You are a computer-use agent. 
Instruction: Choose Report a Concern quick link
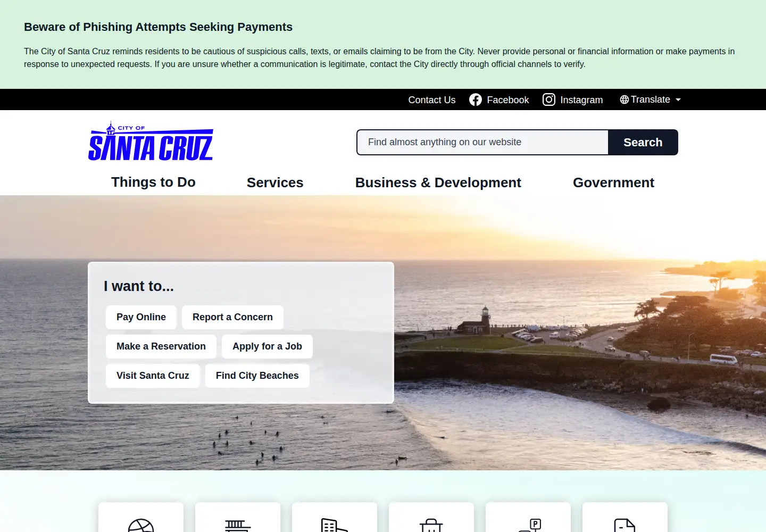pos(232,317)
